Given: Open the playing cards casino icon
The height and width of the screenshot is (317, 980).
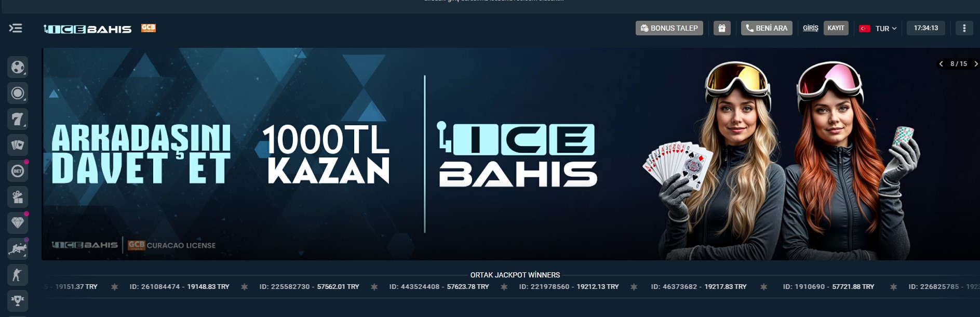Looking at the screenshot, I should (x=18, y=145).
